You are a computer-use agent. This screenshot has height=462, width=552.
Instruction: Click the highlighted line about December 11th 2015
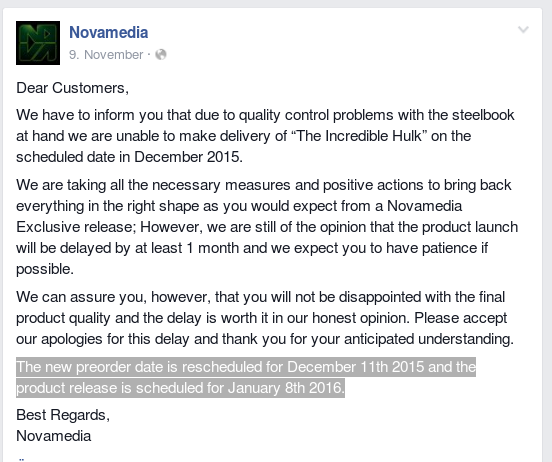pos(246,367)
